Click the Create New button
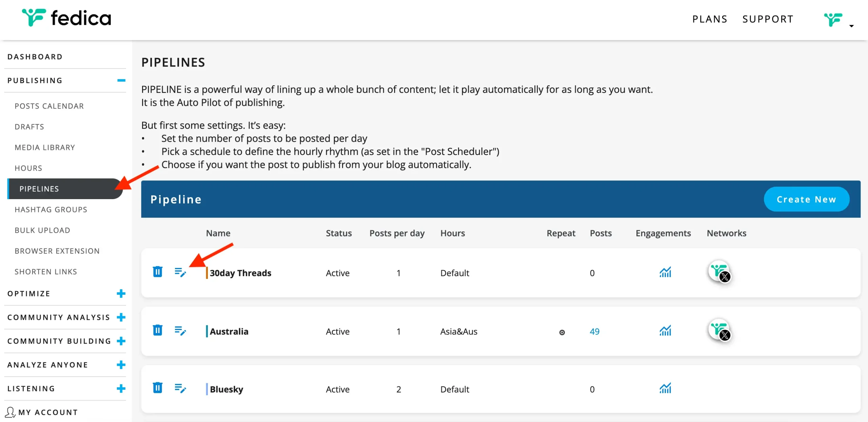This screenshot has width=868, height=422. [806, 199]
